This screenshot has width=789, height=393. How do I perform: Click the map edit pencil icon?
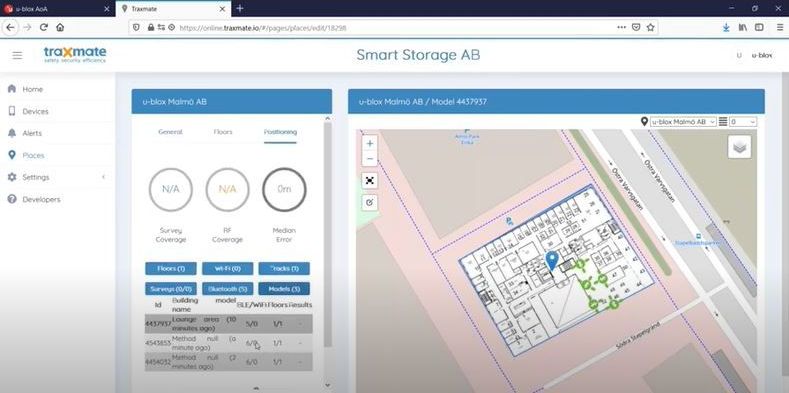click(x=370, y=202)
